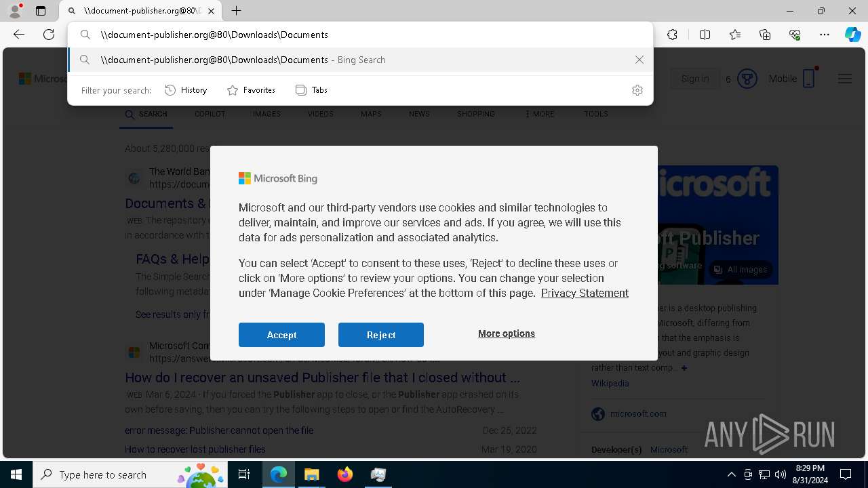Show hidden system tray icons
868x488 pixels.
[x=731, y=474]
